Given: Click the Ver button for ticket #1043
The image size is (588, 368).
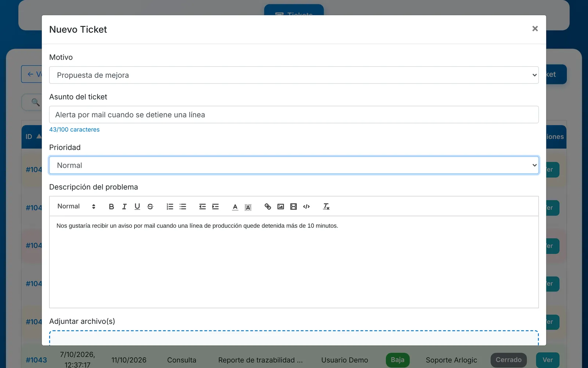Looking at the screenshot, I should [548, 360].
